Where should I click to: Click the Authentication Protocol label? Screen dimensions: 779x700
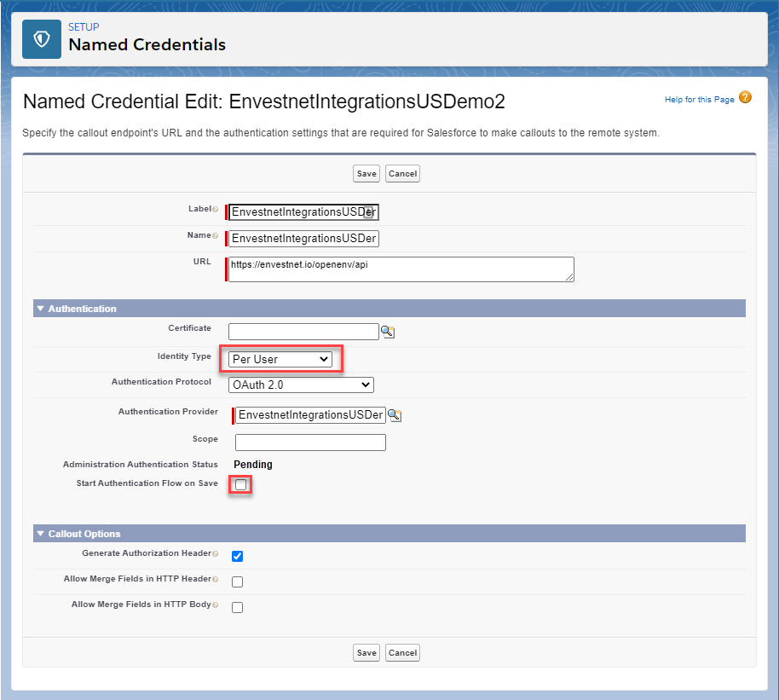tap(161, 382)
